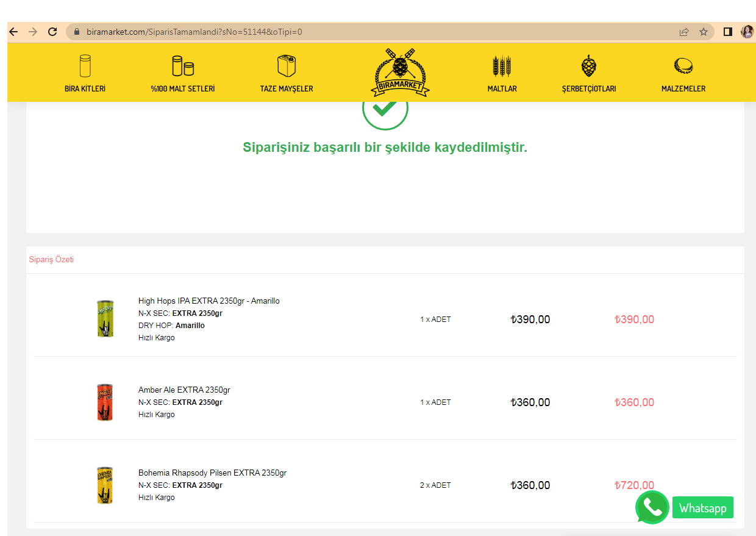Screen dimensions: 756x536
Task: Click the padlock site info icon
Action: coord(77,32)
